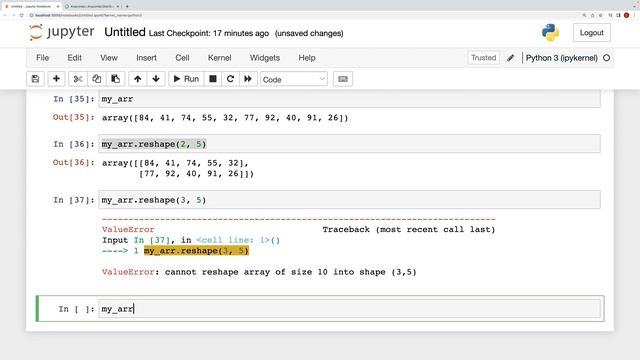This screenshot has height=360, width=640.
Task: Open the File menu
Action: click(42, 58)
